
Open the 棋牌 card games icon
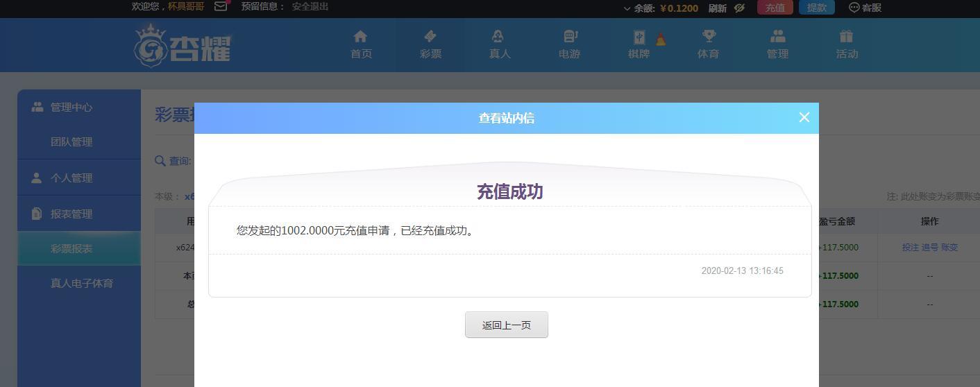click(x=639, y=37)
